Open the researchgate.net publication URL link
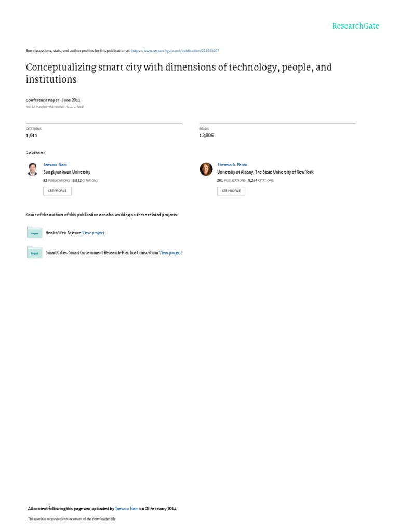399x532 pixels. (175, 51)
